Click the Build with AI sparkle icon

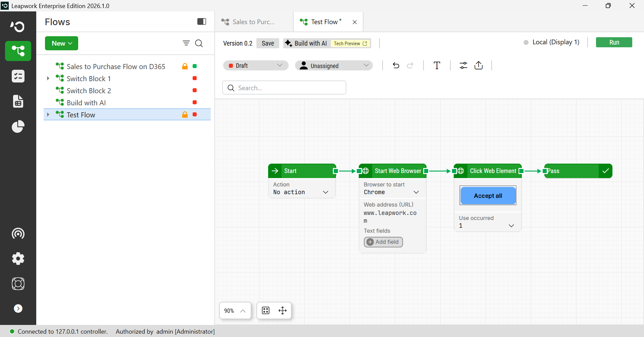(288, 43)
